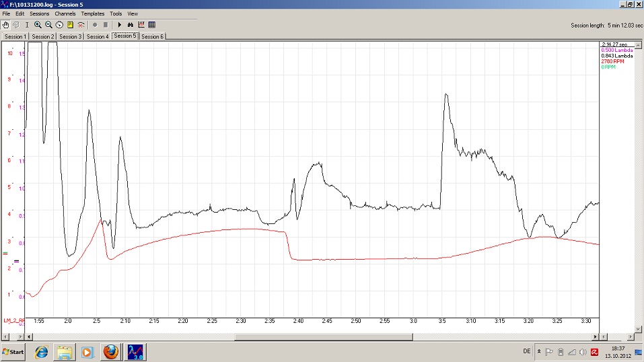Image resolution: width=644 pixels, height=362 pixels.
Task: Select the hand pan tool
Action: [x=6, y=25]
